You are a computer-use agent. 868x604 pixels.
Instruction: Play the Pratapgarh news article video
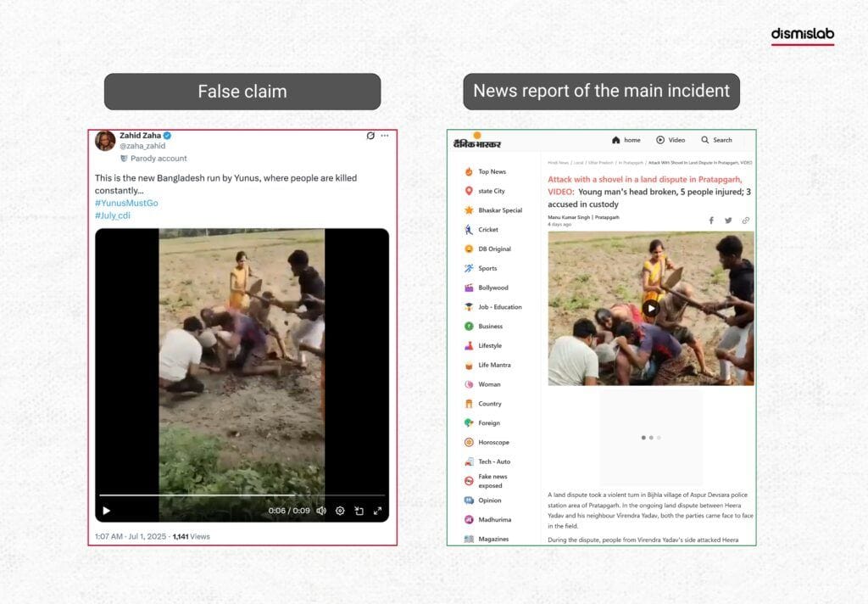(651, 309)
